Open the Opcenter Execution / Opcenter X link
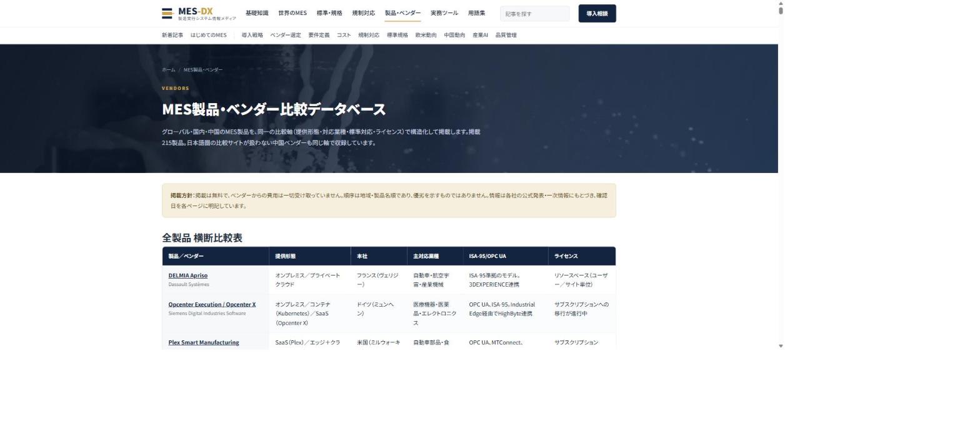The width and height of the screenshot is (980, 436). [212, 305]
